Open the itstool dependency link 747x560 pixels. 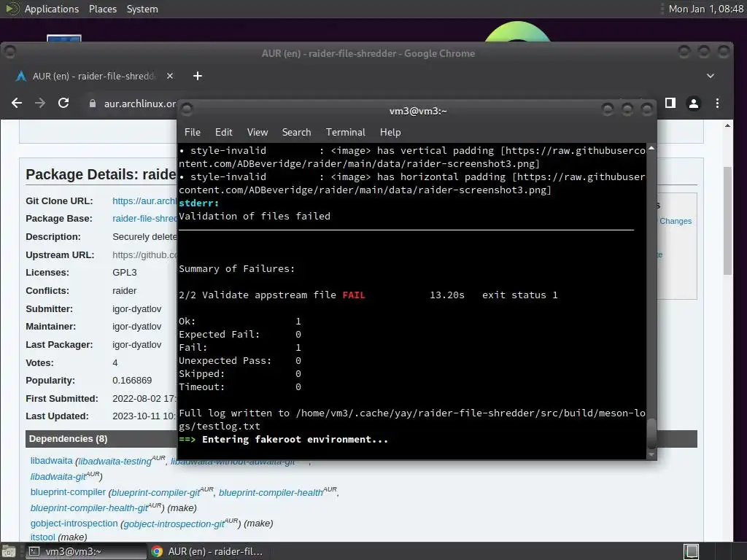click(x=43, y=537)
